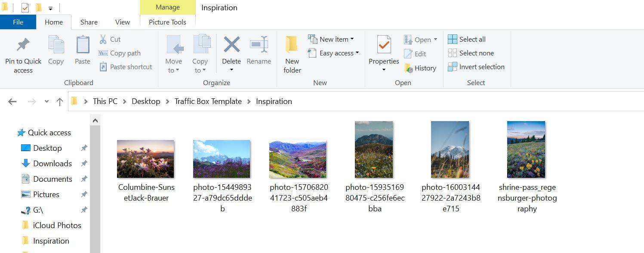644x253 pixels.
Task: Expand the Open dropdown arrow
Action: [435, 40]
